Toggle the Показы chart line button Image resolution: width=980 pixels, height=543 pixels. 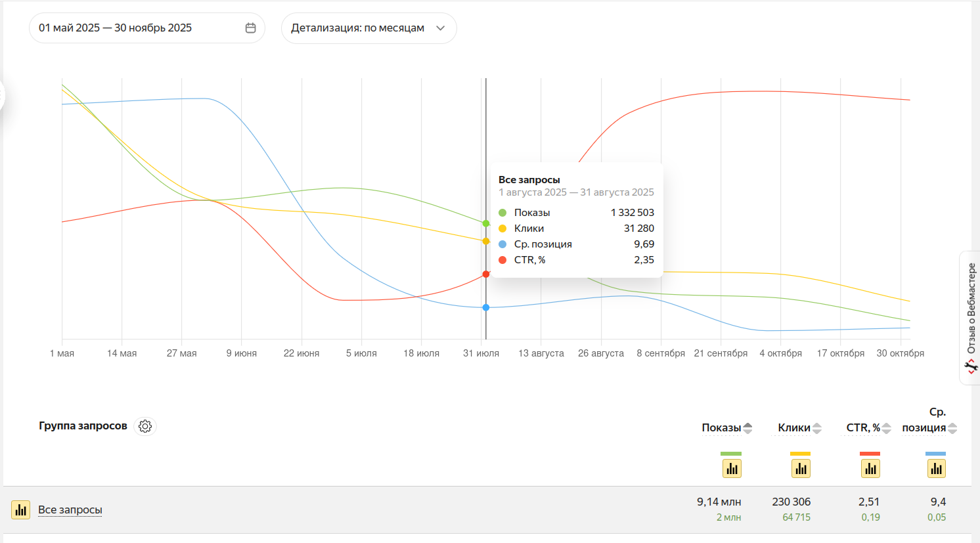pyautogui.click(x=732, y=468)
